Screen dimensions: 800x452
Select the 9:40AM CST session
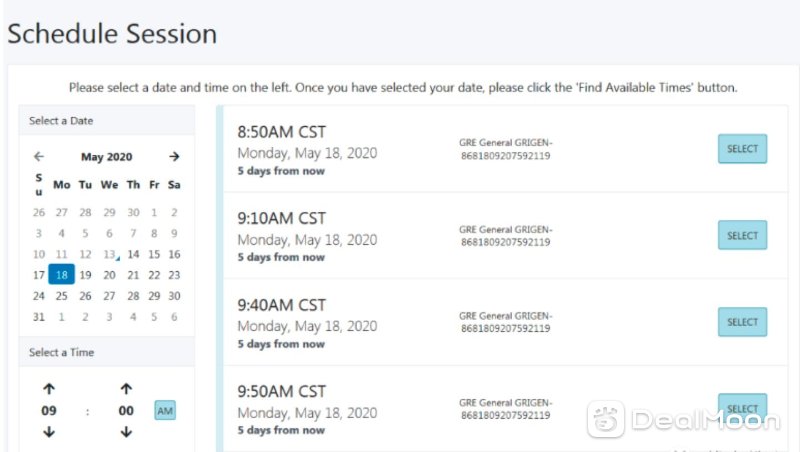coord(742,322)
